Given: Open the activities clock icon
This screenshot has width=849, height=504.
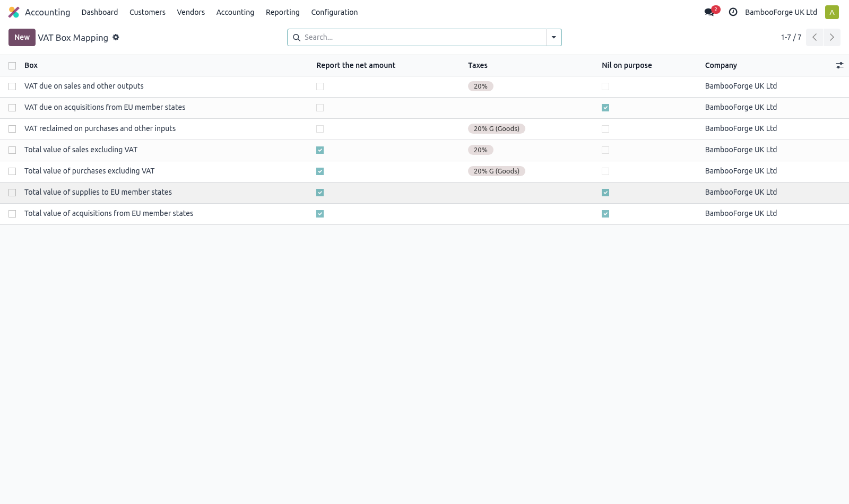Looking at the screenshot, I should click(733, 12).
